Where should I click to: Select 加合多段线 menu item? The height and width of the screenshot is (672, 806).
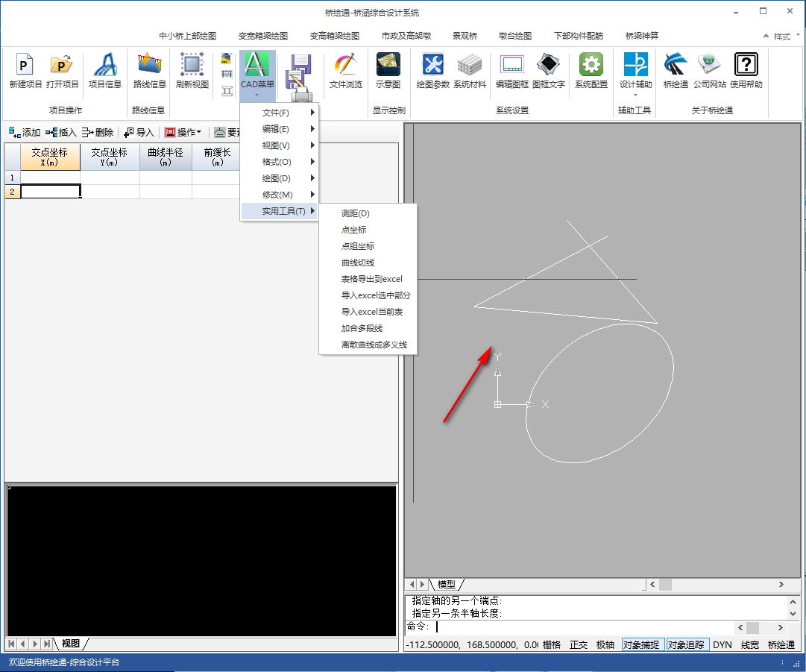click(368, 329)
